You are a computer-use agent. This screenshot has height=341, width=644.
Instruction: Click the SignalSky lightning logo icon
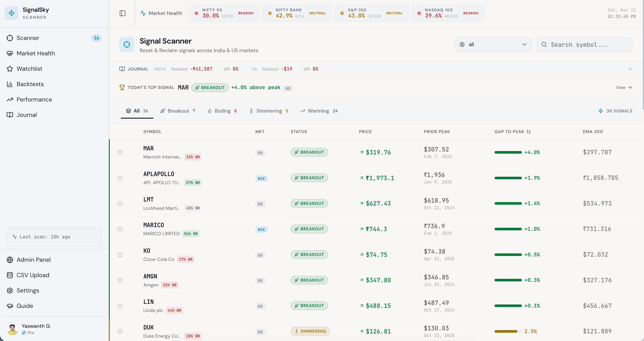(x=12, y=13)
